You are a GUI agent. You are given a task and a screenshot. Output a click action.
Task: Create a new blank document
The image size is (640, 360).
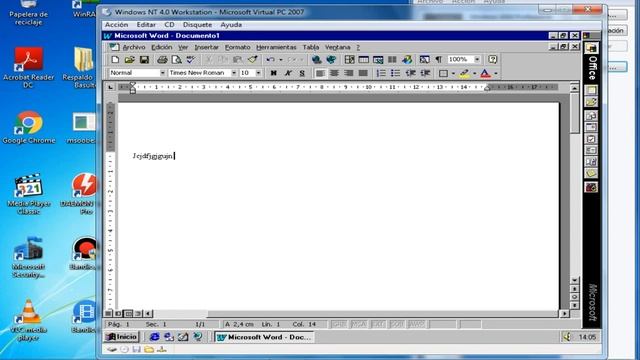coord(115,60)
